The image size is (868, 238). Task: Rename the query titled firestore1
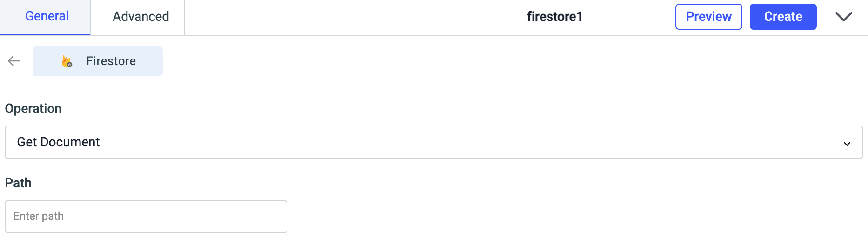click(554, 17)
